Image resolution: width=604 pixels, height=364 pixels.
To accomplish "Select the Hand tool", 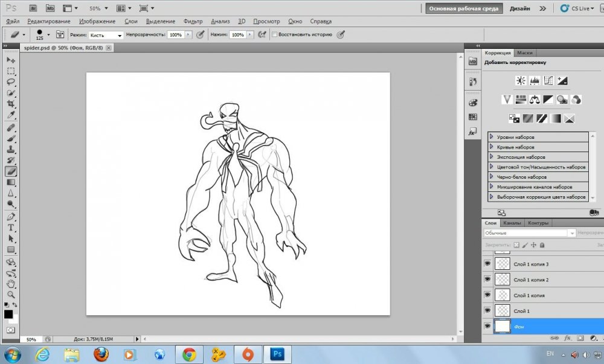I will click(x=11, y=283).
